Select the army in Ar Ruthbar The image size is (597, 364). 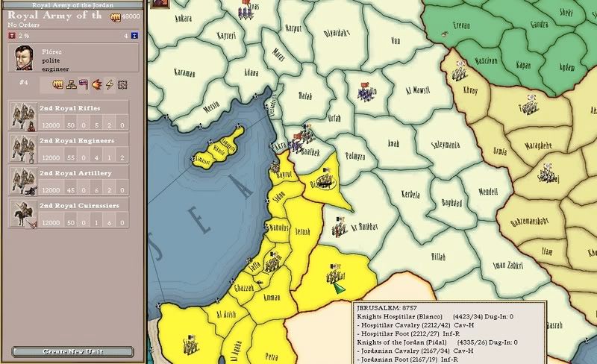pyautogui.click(x=339, y=228)
